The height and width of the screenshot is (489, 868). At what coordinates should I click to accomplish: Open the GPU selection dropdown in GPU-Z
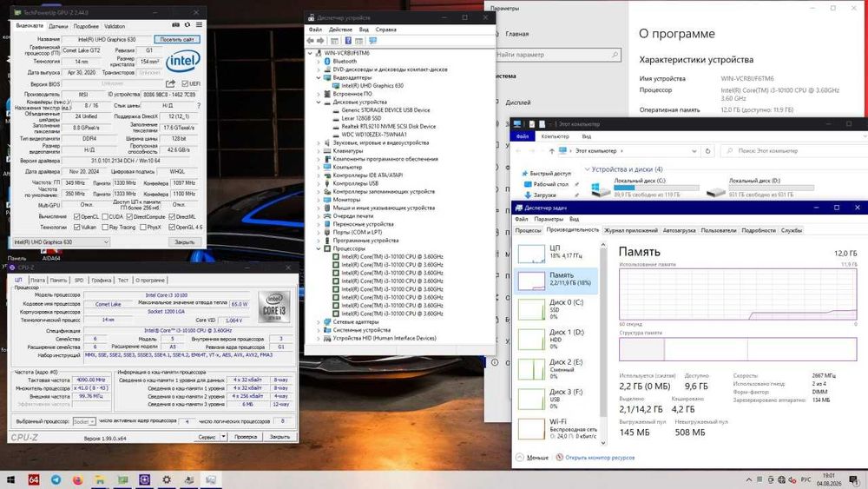(61, 242)
